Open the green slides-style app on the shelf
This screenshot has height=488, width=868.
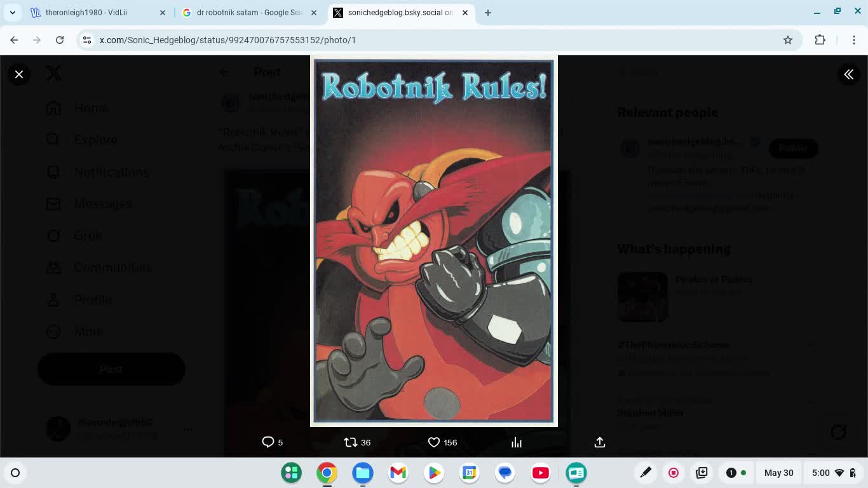(576, 473)
